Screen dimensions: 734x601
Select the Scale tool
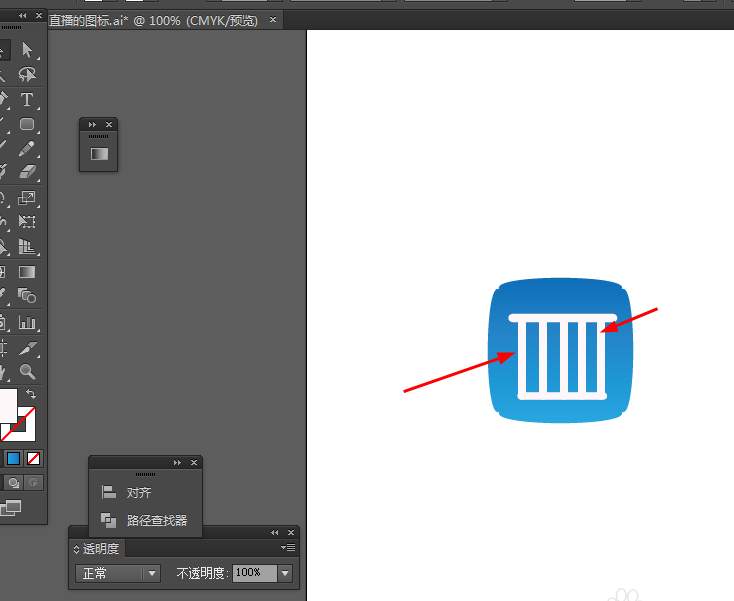[27, 198]
